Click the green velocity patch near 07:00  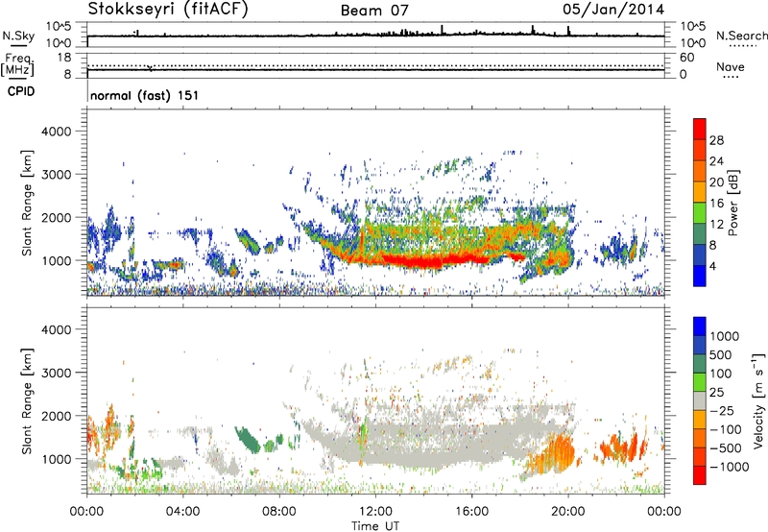[x=248, y=439]
